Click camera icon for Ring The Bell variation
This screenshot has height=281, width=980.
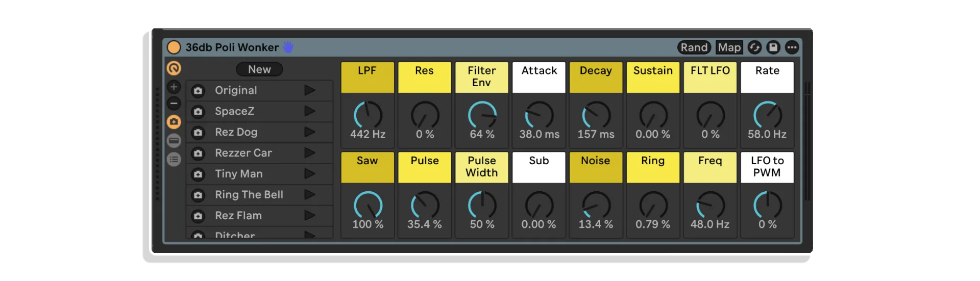pos(198,195)
